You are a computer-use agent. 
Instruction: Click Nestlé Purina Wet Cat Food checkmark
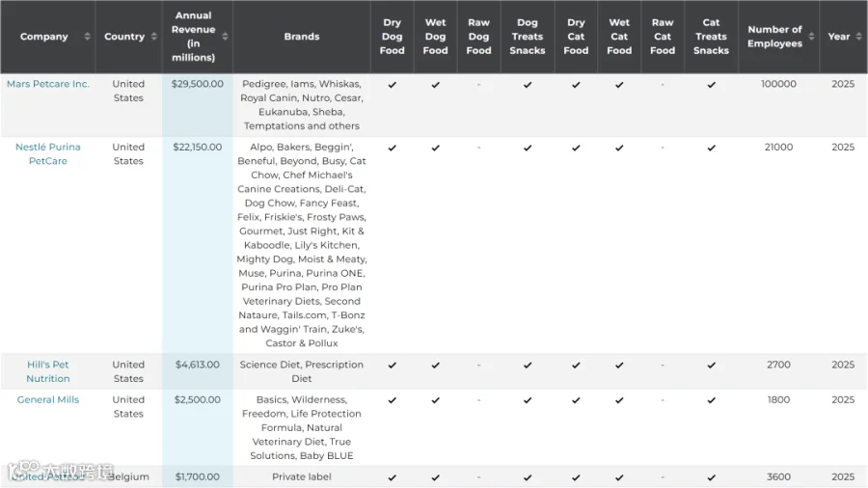click(619, 148)
